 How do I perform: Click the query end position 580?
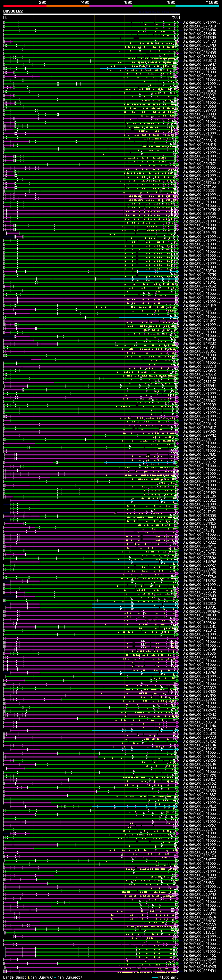point(175,17)
